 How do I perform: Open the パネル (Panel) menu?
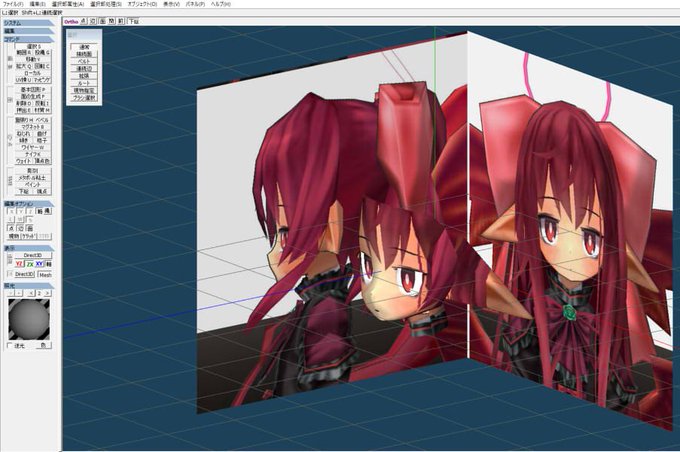[x=195, y=4]
